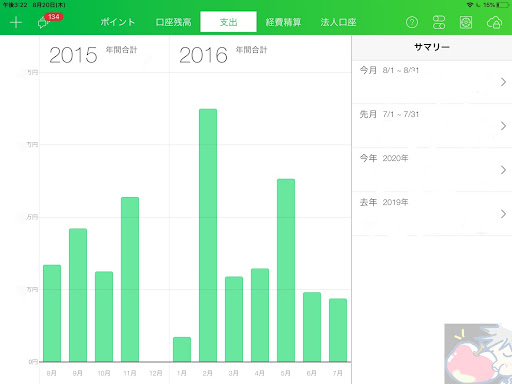Open the cloud lock icon
The height and width of the screenshot is (384, 512).
(x=494, y=23)
